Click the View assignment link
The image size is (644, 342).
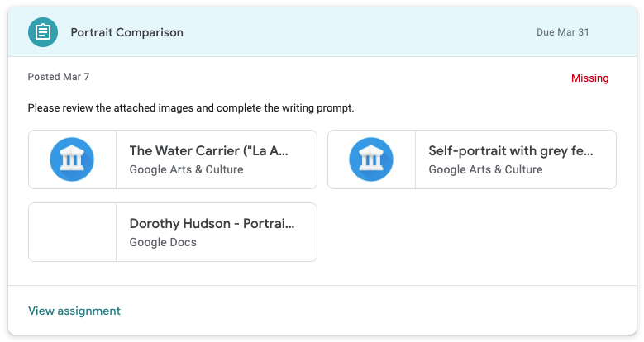coord(74,311)
